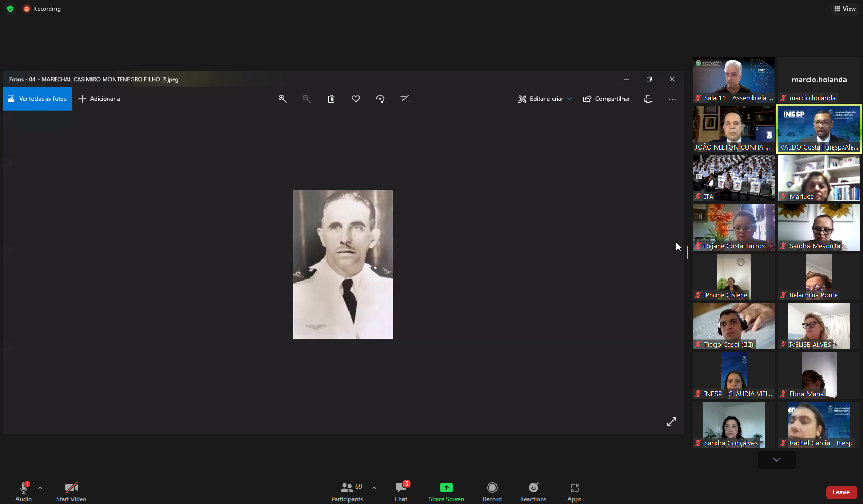The width and height of the screenshot is (863, 504).
Task: Click the zoom in magnifier icon
Action: point(282,99)
